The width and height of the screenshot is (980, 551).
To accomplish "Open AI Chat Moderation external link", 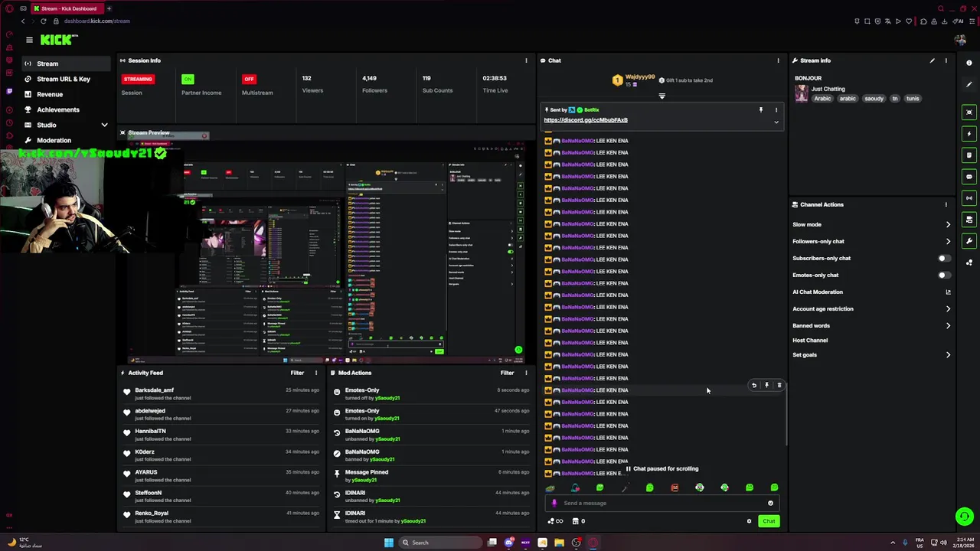I will 948,292.
